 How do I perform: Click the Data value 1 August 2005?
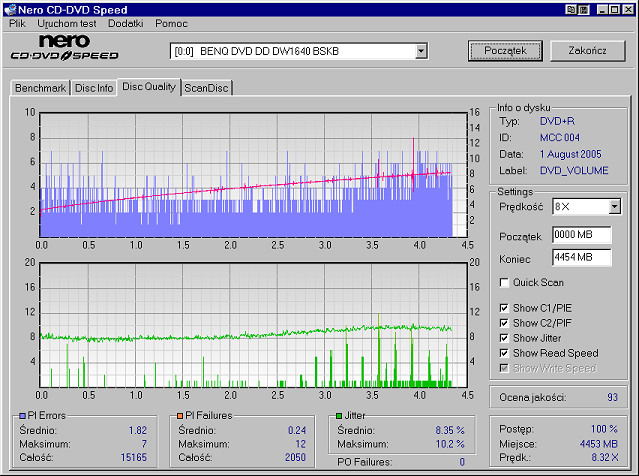point(571,154)
